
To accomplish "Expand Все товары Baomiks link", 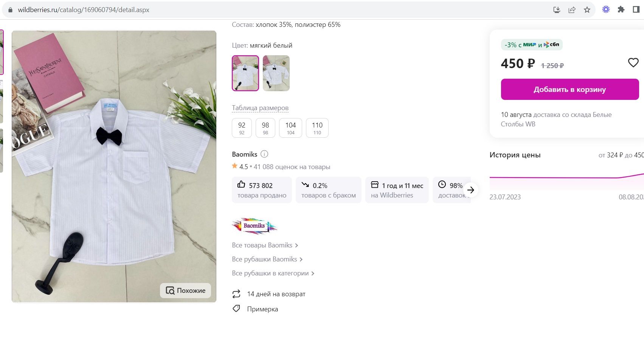I will 265,245.
